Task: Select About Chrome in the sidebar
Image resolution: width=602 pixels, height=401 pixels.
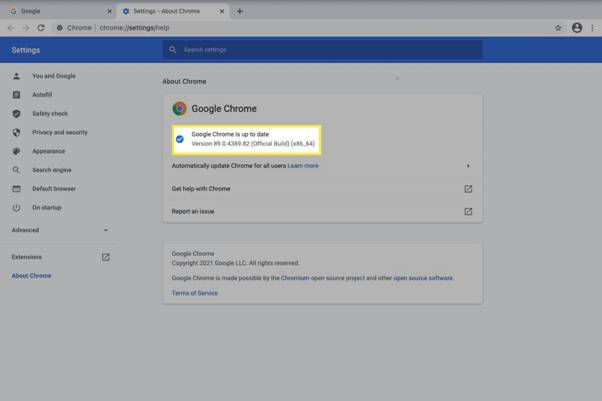Action: click(31, 276)
